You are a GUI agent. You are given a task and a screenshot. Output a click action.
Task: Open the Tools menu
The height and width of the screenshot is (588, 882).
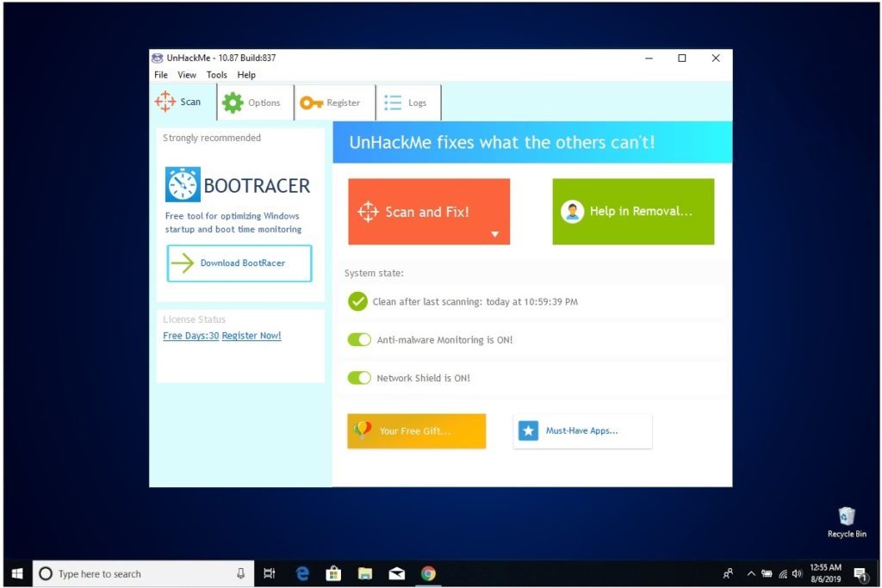[216, 75]
